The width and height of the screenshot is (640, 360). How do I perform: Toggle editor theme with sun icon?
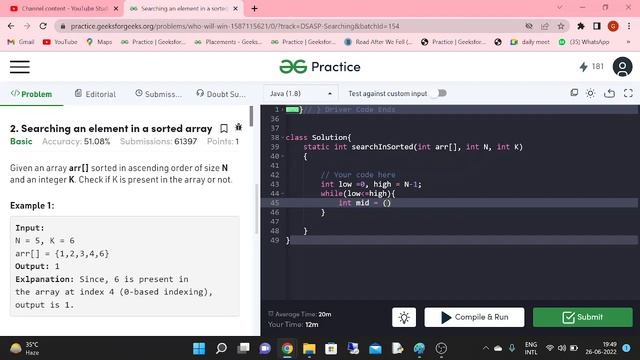coord(590,93)
